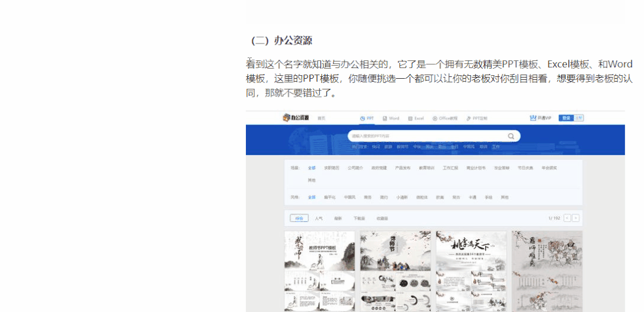
Task: Select hot search tag 教师节
Action: tap(402, 147)
